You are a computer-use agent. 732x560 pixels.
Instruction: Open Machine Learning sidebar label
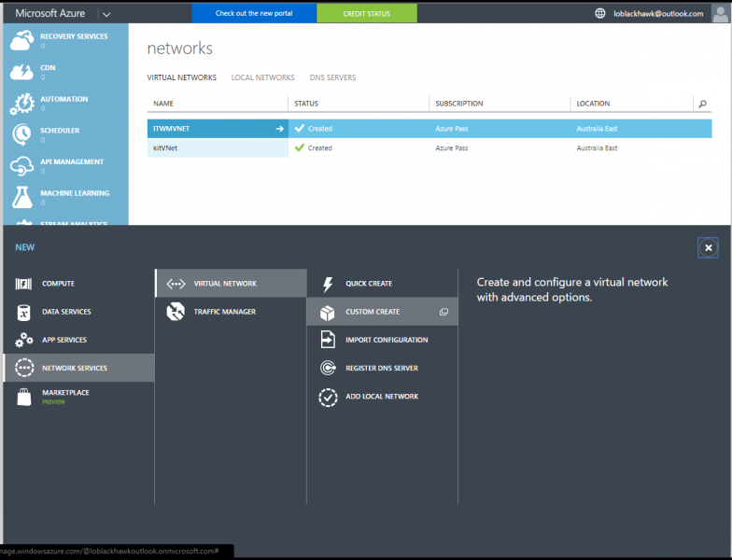click(x=75, y=193)
